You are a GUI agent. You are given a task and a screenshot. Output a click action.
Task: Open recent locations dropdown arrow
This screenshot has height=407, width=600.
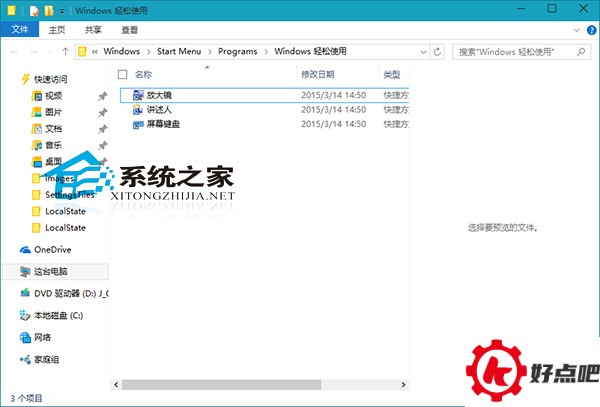pyautogui.click(x=50, y=52)
